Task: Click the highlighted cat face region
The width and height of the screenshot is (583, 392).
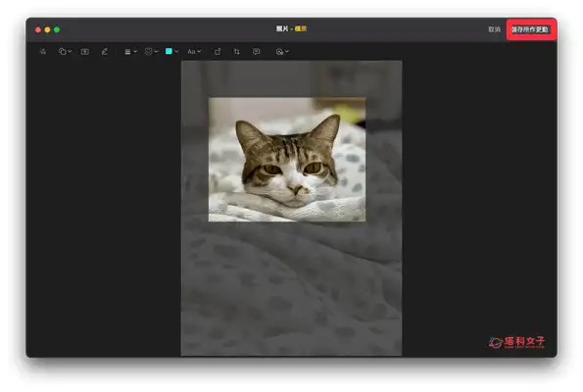Action: (287, 160)
